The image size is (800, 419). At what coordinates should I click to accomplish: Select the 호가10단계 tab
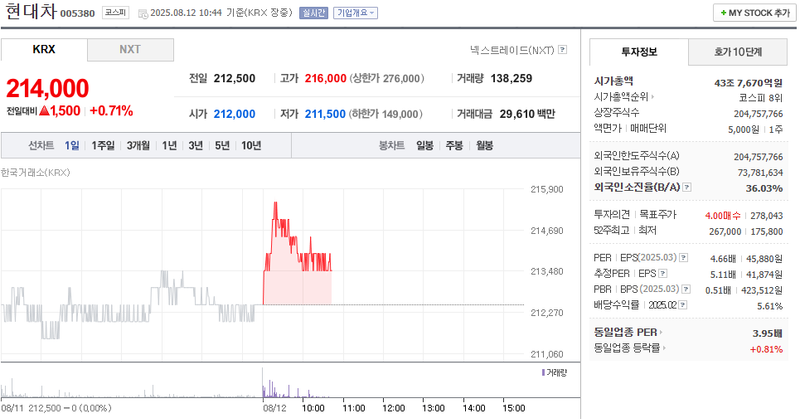tap(738, 52)
